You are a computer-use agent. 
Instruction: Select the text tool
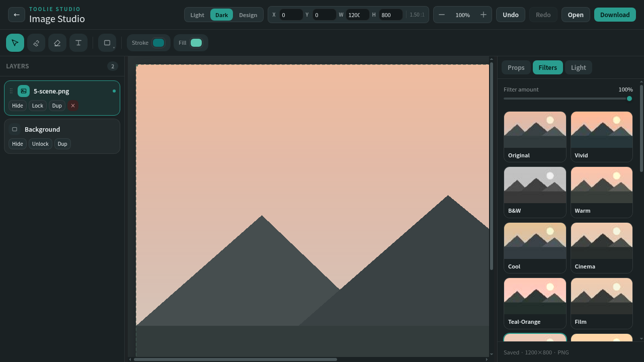(x=78, y=43)
